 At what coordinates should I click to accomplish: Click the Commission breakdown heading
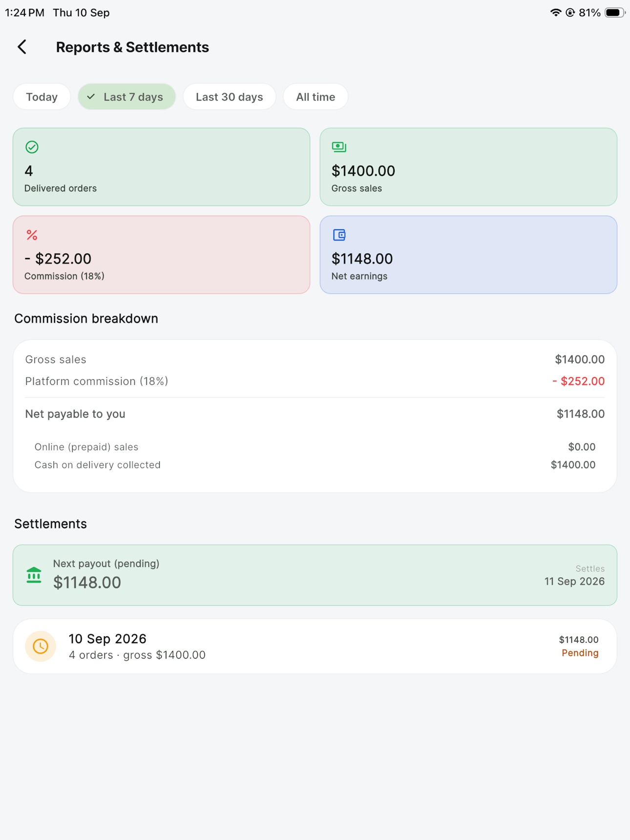point(86,318)
